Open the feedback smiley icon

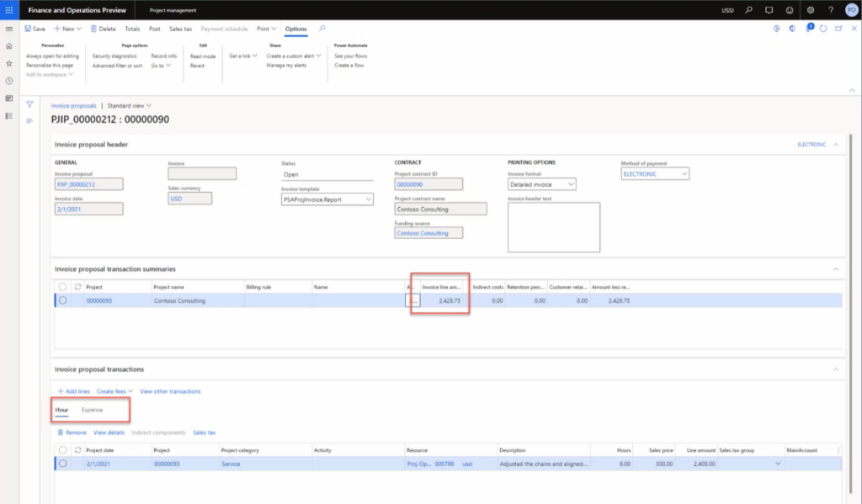(790, 10)
